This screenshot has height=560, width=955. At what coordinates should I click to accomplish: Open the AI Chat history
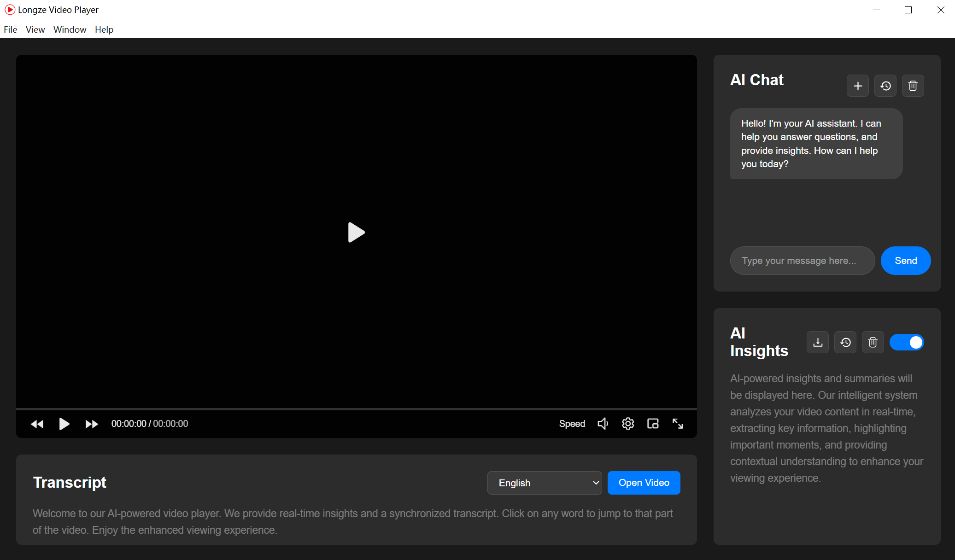pos(885,86)
